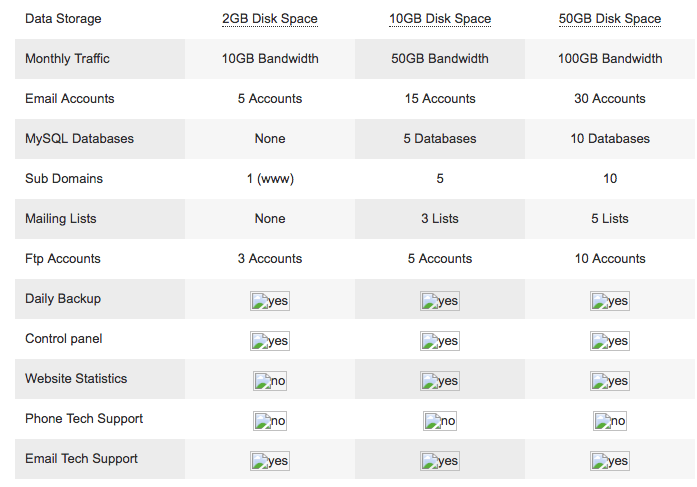This screenshot has width=697, height=487.
Task: Click the Email Accounts row label
Action: pyautogui.click(x=70, y=99)
